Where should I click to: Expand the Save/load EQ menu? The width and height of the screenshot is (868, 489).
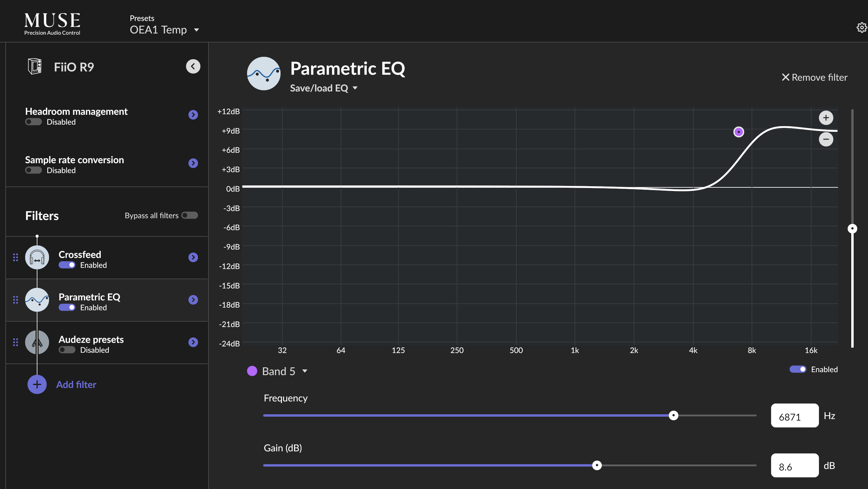coord(323,88)
